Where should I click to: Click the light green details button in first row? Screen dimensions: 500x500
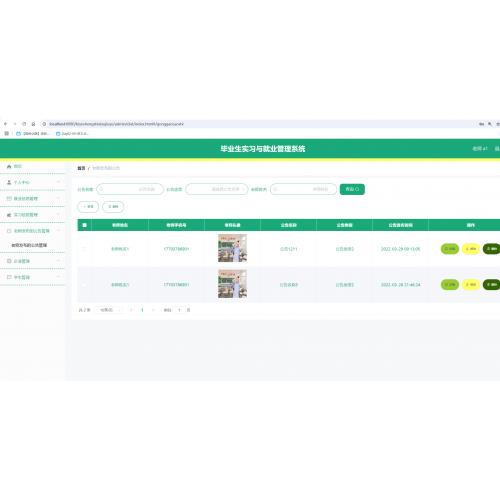pyautogui.click(x=450, y=249)
